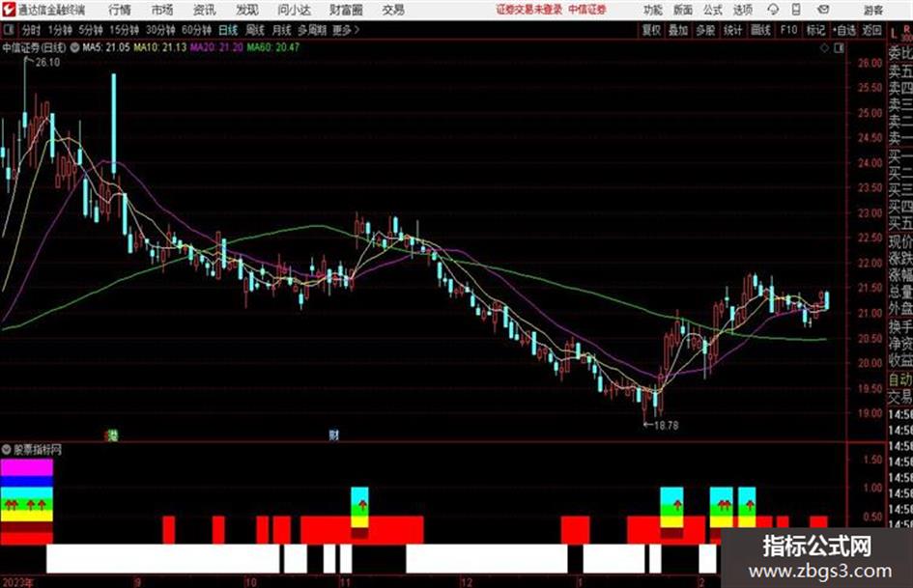Toggle the right panel icon beside the diamond

(x=839, y=48)
